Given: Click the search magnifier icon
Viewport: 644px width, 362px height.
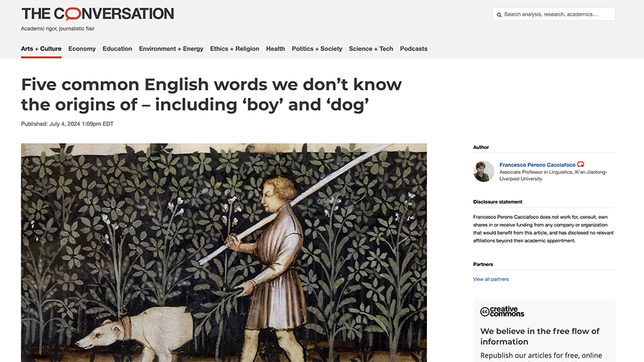Looking at the screenshot, I should 499,15.
